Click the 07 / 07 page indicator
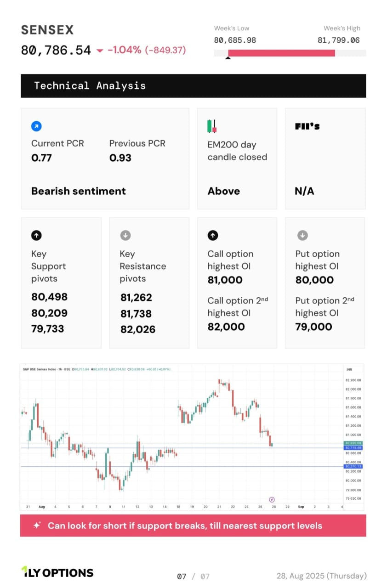Viewport: 387px width, 588px height. pyautogui.click(x=193, y=576)
